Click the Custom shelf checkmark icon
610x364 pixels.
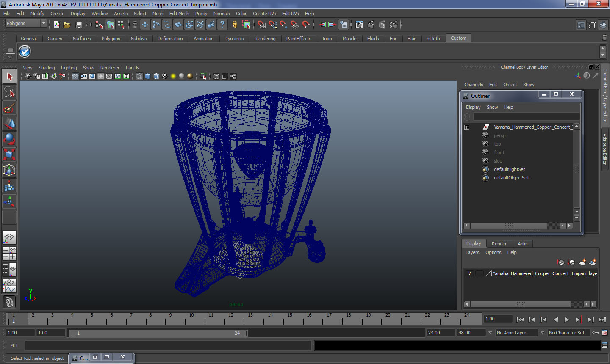tap(25, 51)
